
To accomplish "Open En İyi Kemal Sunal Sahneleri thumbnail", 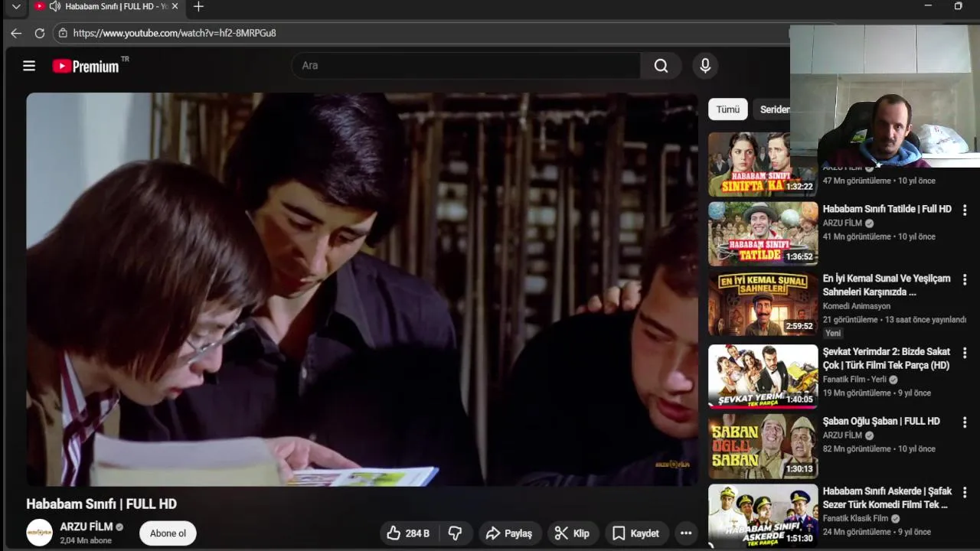I will [763, 304].
